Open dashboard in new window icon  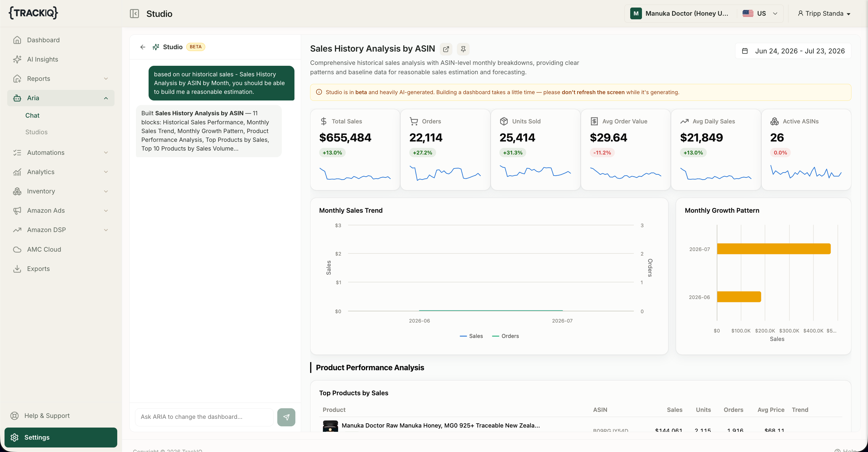click(x=446, y=49)
